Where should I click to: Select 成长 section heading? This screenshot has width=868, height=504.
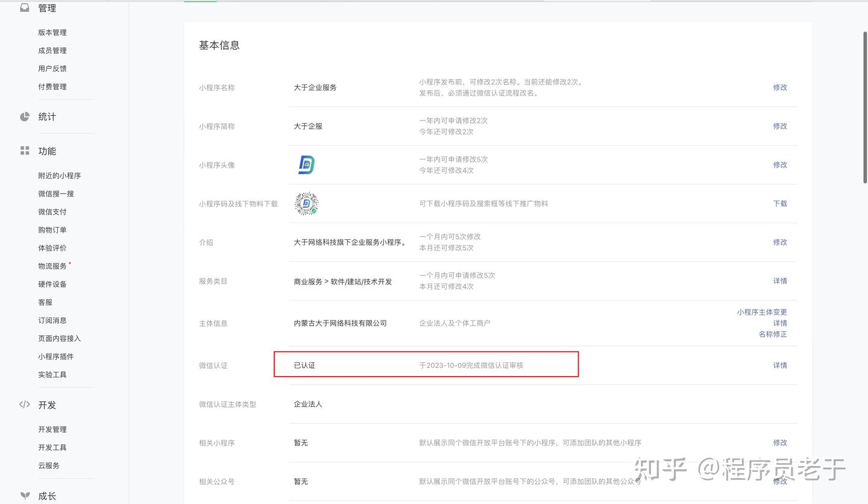47,496
